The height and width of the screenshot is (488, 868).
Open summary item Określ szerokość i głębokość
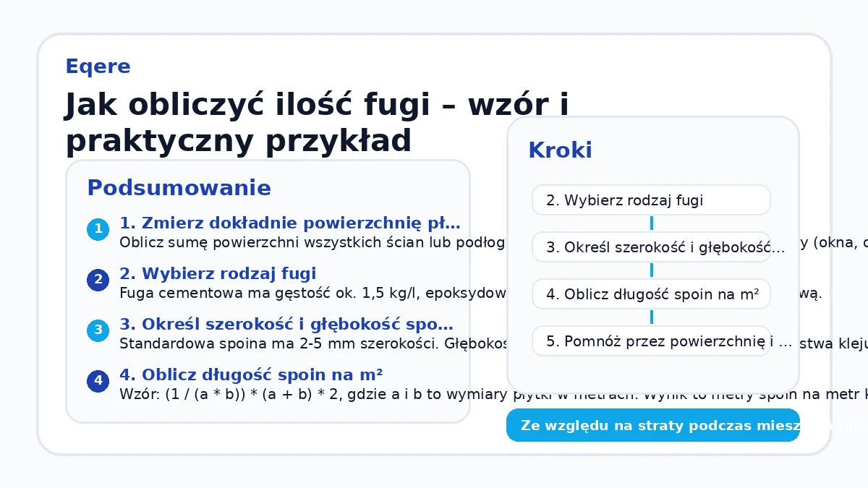(x=286, y=324)
